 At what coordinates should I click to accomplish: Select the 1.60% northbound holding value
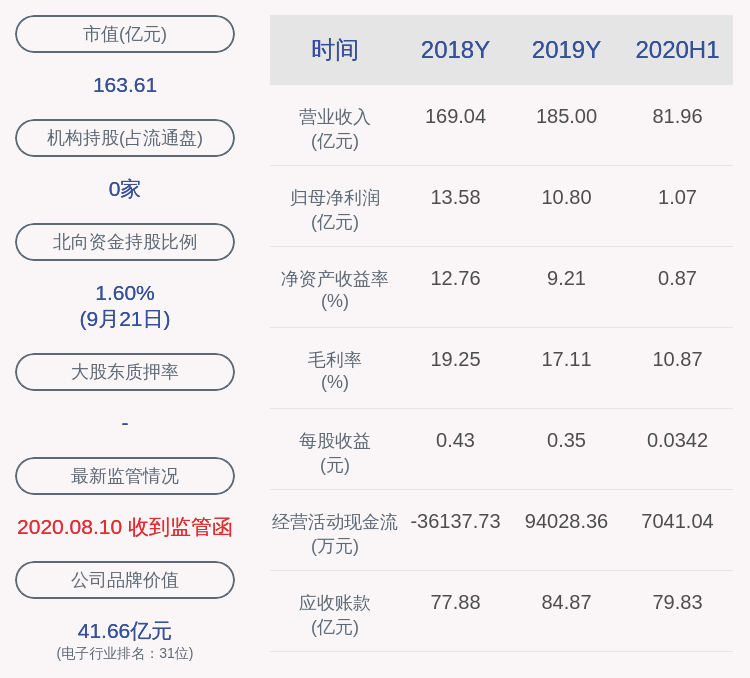tap(125, 293)
